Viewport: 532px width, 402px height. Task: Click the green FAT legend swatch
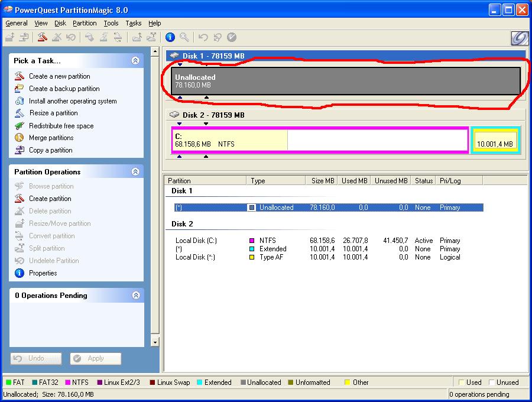8,382
